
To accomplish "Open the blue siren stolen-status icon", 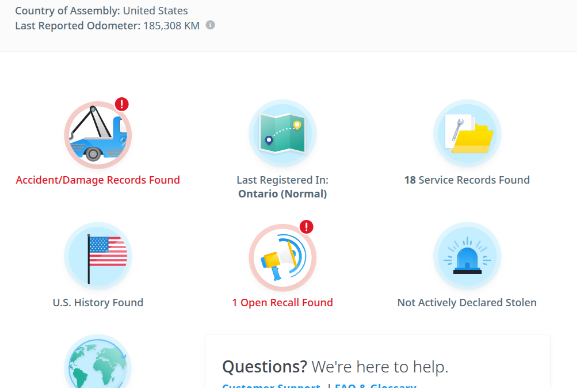I will pos(467,256).
